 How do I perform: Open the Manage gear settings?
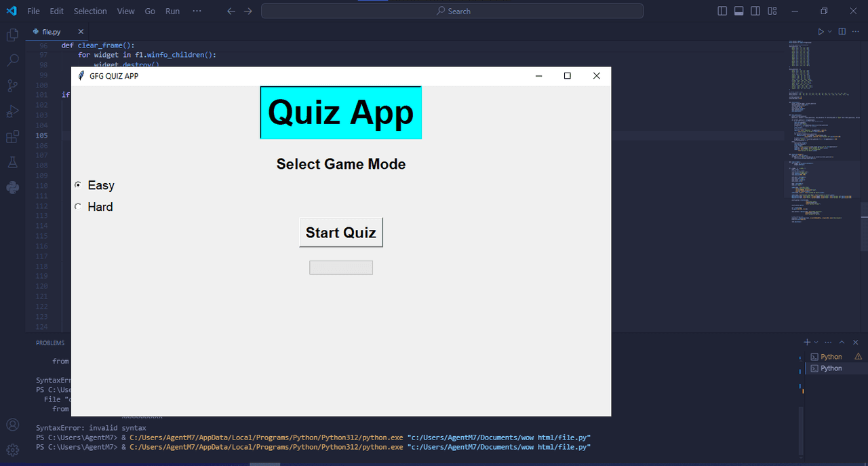pos(12,450)
